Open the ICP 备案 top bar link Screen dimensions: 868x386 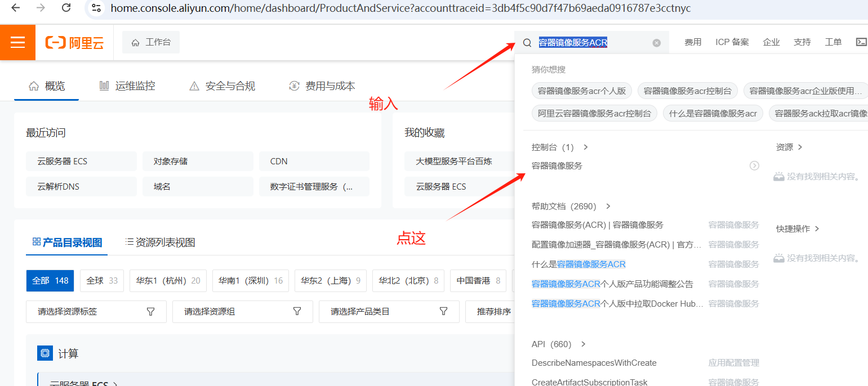(x=732, y=42)
